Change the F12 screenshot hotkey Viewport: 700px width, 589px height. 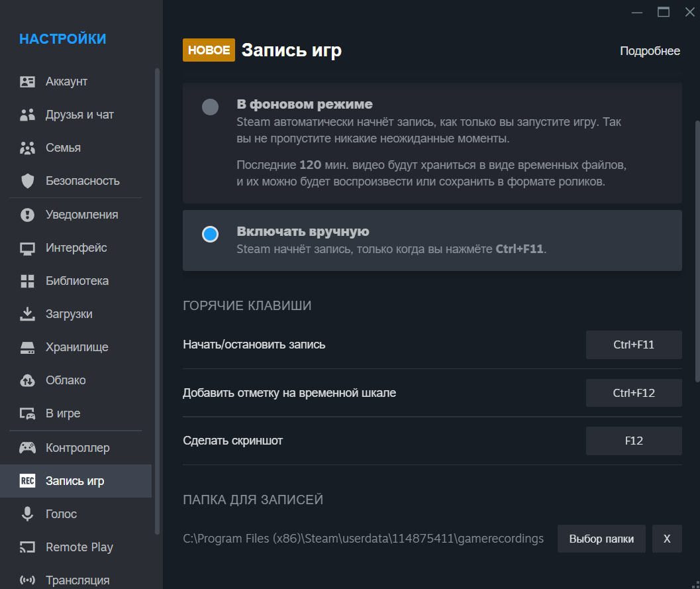click(x=633, y=441)
